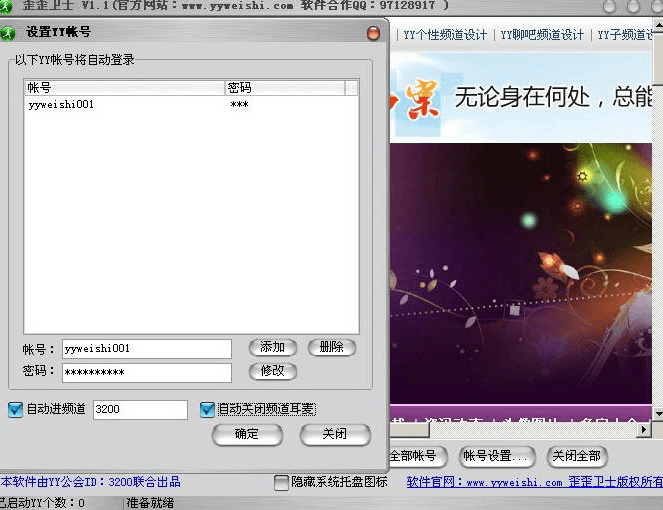Image resolution: width=663 pixels, height=510 pixels.
Task: Open the YY个性频道设计 tab link
Action: tap(445, 35)
